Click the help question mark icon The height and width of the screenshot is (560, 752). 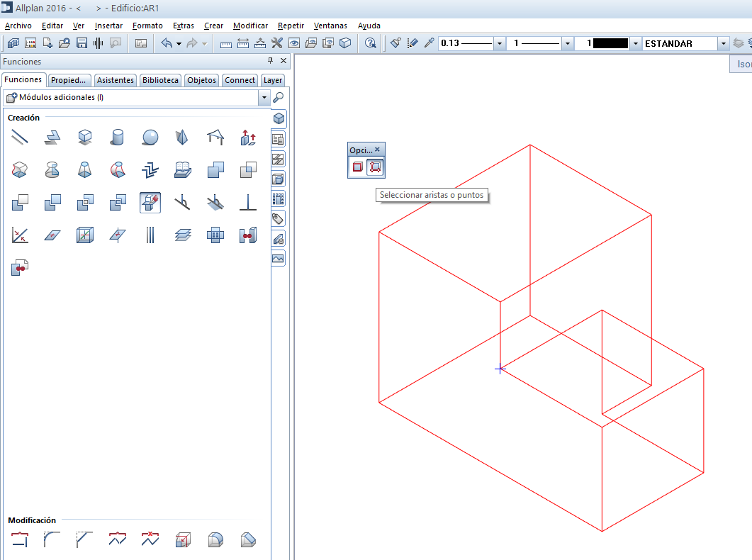point(370,43)
